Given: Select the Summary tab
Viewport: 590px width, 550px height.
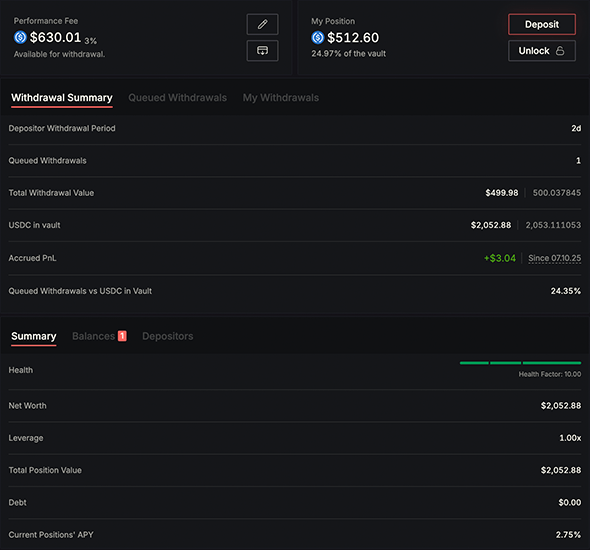Looking at the screenshot, I should (x=33, y=336).
